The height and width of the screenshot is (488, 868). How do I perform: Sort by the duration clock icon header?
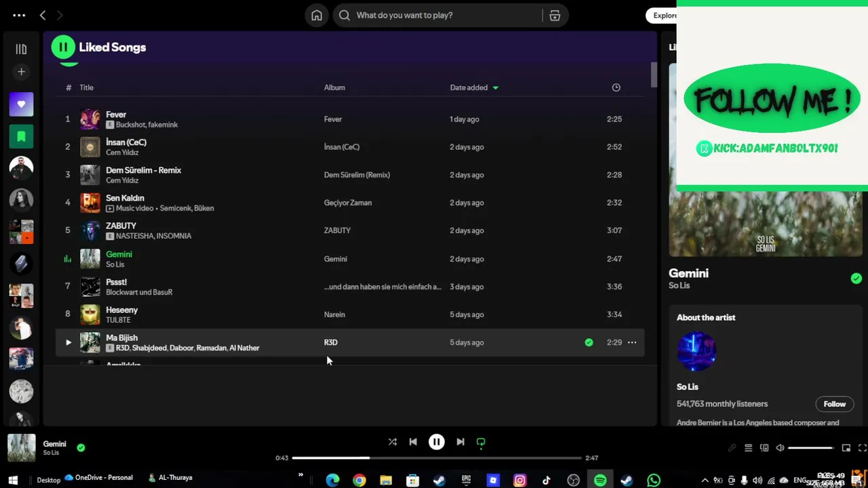(616, 87)
